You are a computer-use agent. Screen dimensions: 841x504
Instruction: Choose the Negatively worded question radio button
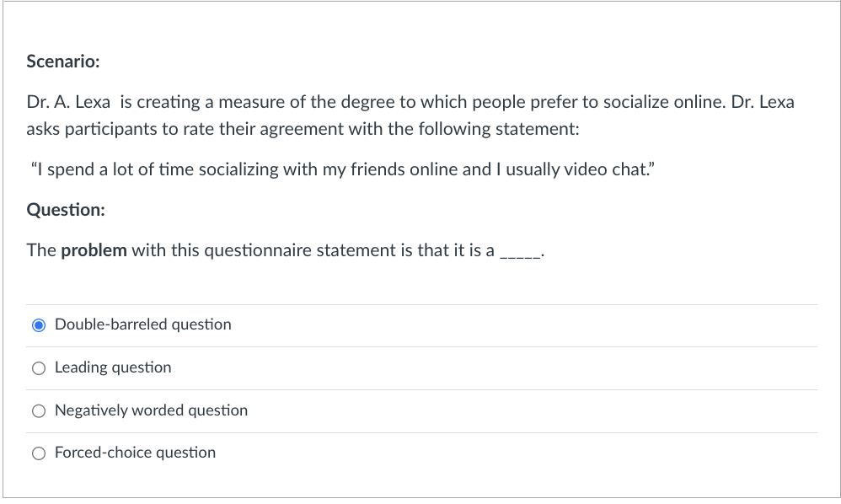(38, 411)
